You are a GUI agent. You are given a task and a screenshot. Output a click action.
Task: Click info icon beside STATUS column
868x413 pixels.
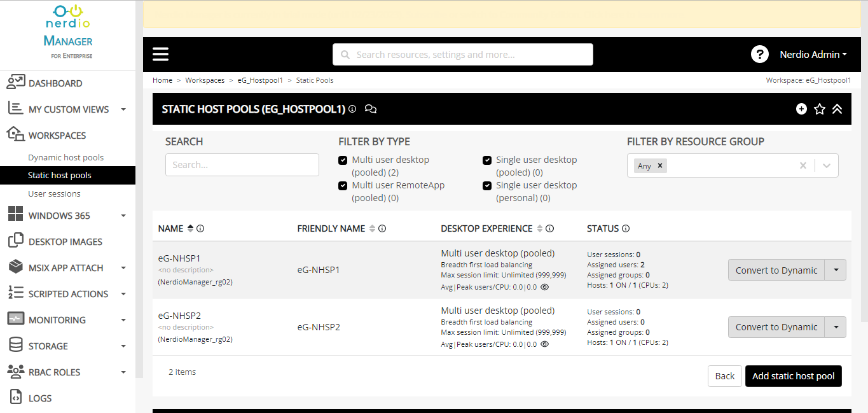click(x=626, y=228)
